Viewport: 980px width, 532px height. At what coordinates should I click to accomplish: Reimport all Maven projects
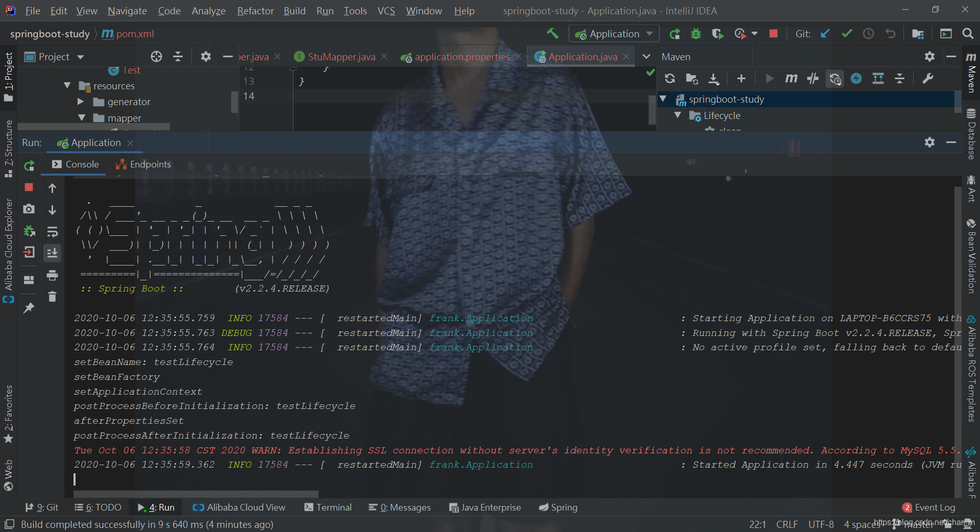click(670, 79)
